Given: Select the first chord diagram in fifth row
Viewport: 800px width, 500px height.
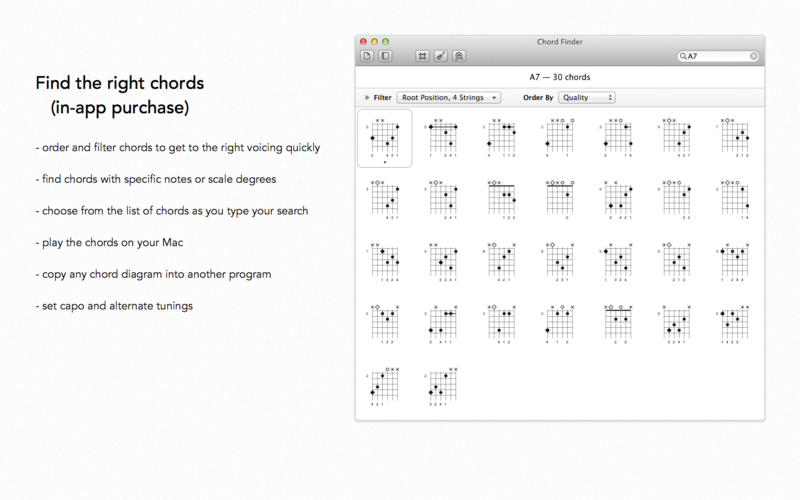Looking at the screenshot, I should point(385,387).
